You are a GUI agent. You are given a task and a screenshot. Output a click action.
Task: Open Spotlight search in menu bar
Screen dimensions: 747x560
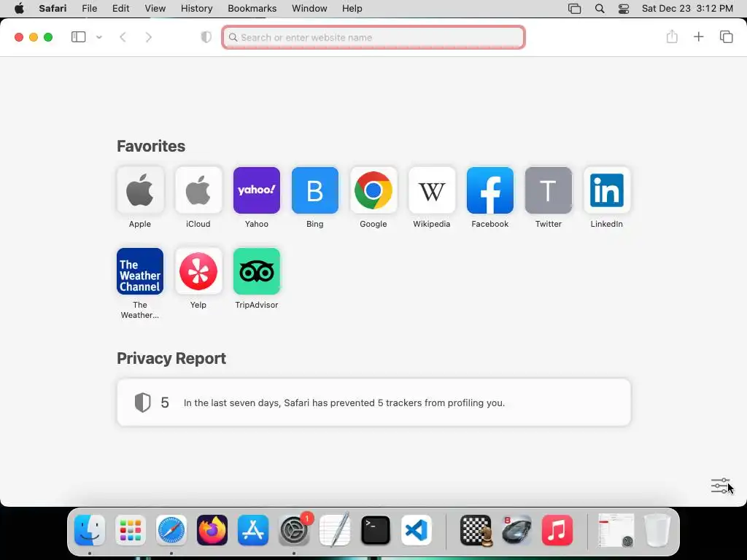coord(600,9)
